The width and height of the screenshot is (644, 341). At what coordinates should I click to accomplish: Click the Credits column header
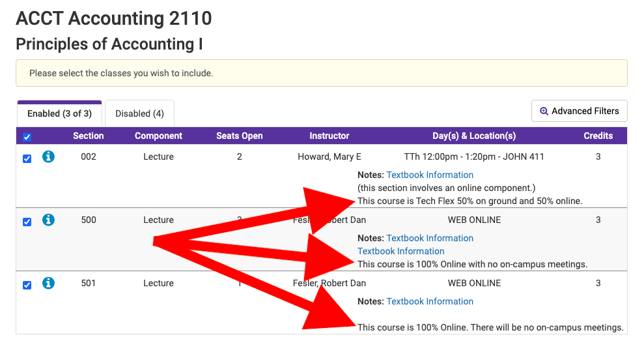coord(598,136)
